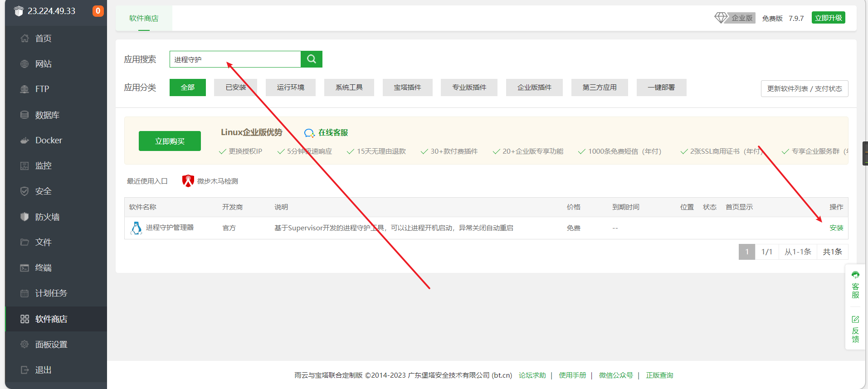This screenshot has height=389, width=868.
Task: Click the globe icon beside 网站
Action: pyautogui.click(x=24, y=64)
